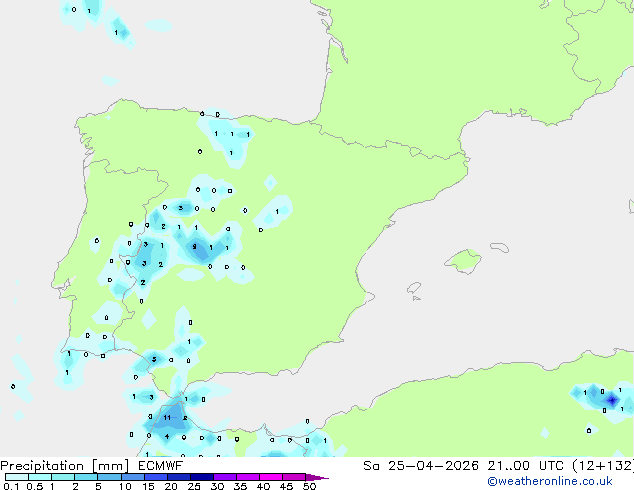
Task: Select the 45–50 mm legend swatch
Action: click(x=294, y=477)
